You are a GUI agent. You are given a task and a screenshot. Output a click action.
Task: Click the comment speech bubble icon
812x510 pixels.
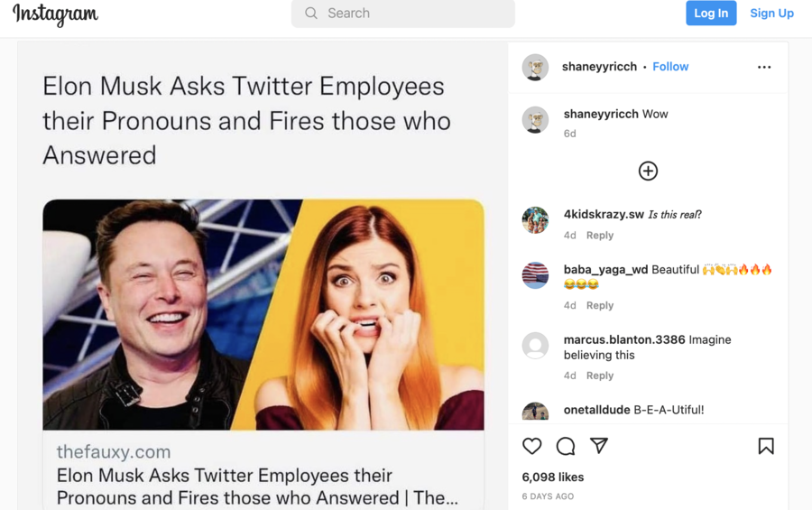coord(566,446)
